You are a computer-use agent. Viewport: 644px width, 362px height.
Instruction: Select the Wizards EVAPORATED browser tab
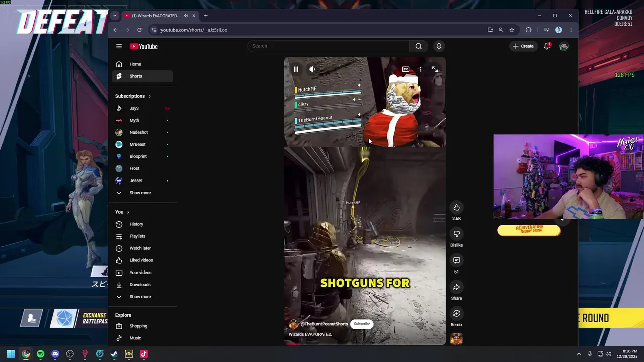(x=160, y=16)
